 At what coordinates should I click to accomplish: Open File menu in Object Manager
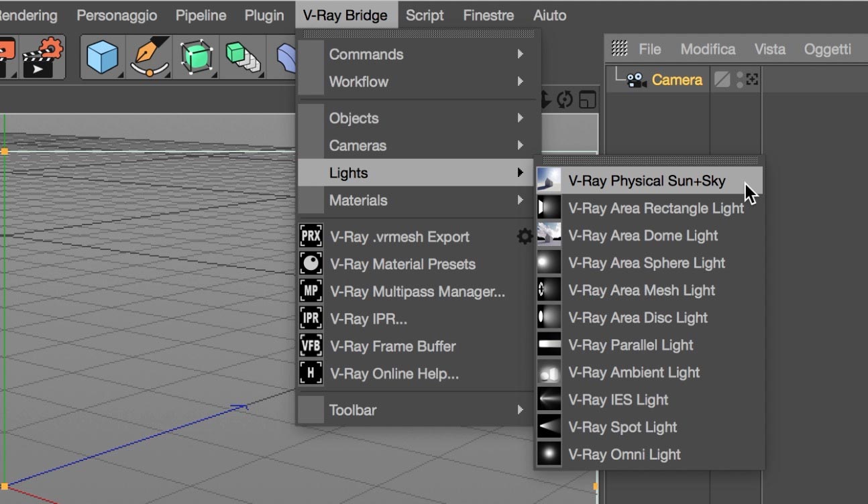click(x=650, y=49)
